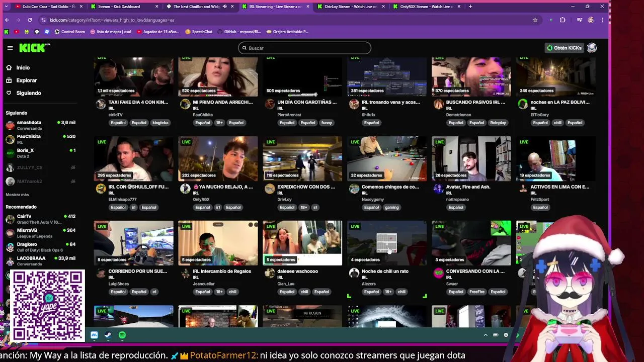The height and width of the screenshot is (362, 644).
Task: Click the Roleplay tag under Demetrioman
Action: click(x=498, y=123)
